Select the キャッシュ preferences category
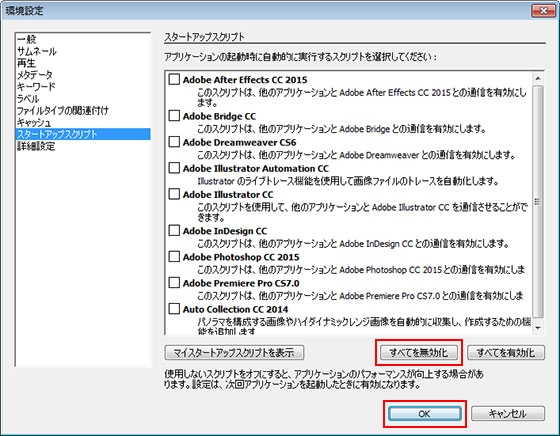The width and height of the screenshot is (560, 436). 83,122
